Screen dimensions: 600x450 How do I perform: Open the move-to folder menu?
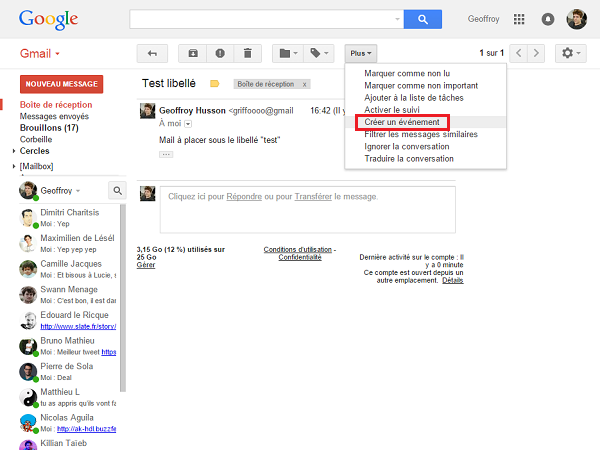288,53
